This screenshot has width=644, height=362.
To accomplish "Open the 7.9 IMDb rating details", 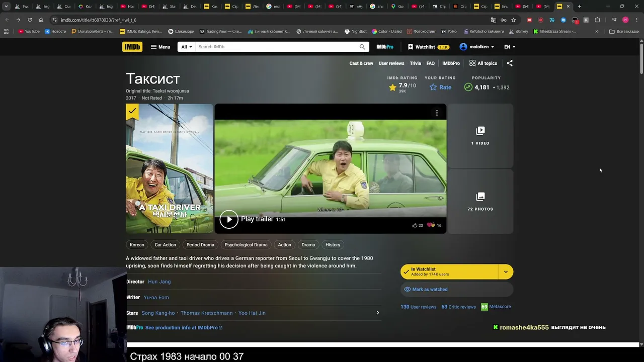I will [x=403, y=87].
